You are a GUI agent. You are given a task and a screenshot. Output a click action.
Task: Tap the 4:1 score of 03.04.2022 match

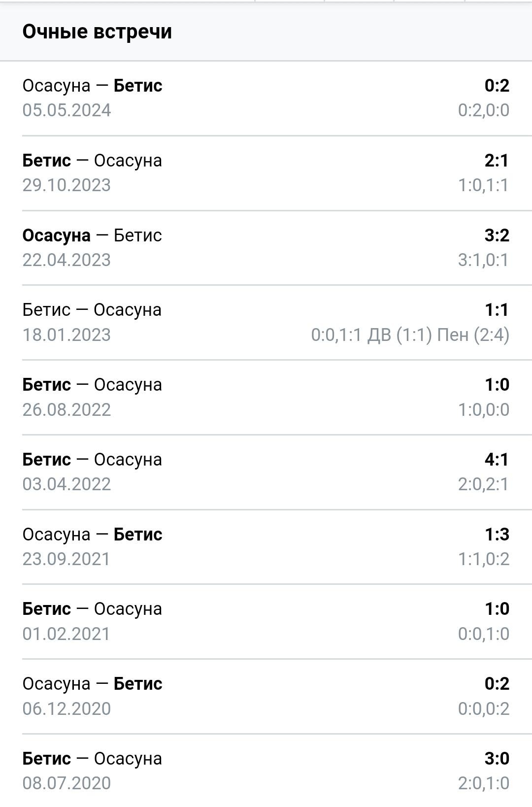pos(497,459)
